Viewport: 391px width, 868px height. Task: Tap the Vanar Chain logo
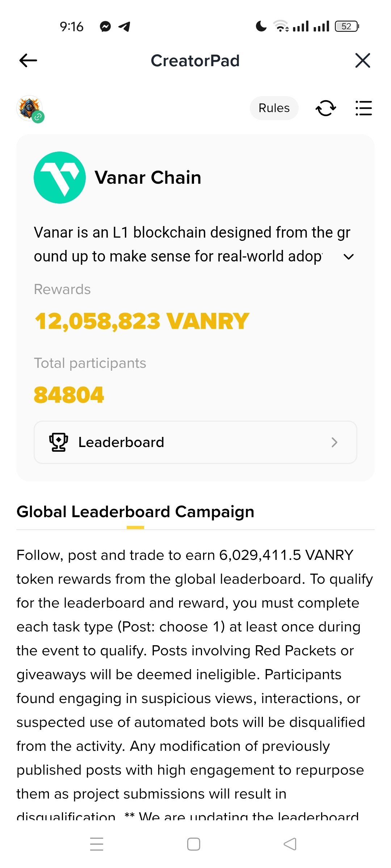click(x=60, y=178)
